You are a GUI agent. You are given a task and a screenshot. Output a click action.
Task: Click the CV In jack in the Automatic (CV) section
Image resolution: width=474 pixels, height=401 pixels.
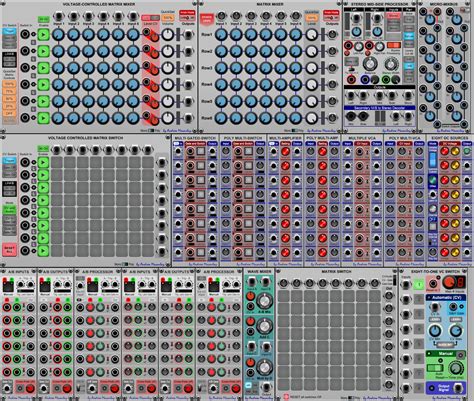point(435,307)
